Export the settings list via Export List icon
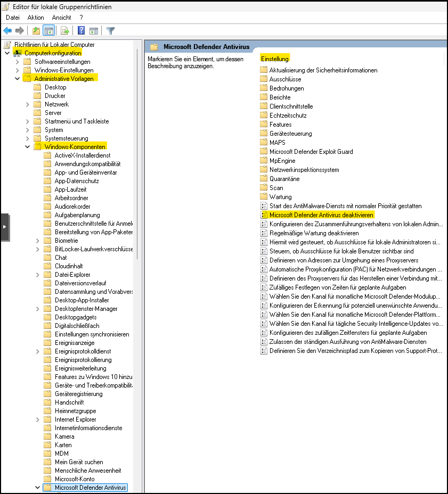448x494 pixels. 65,30
